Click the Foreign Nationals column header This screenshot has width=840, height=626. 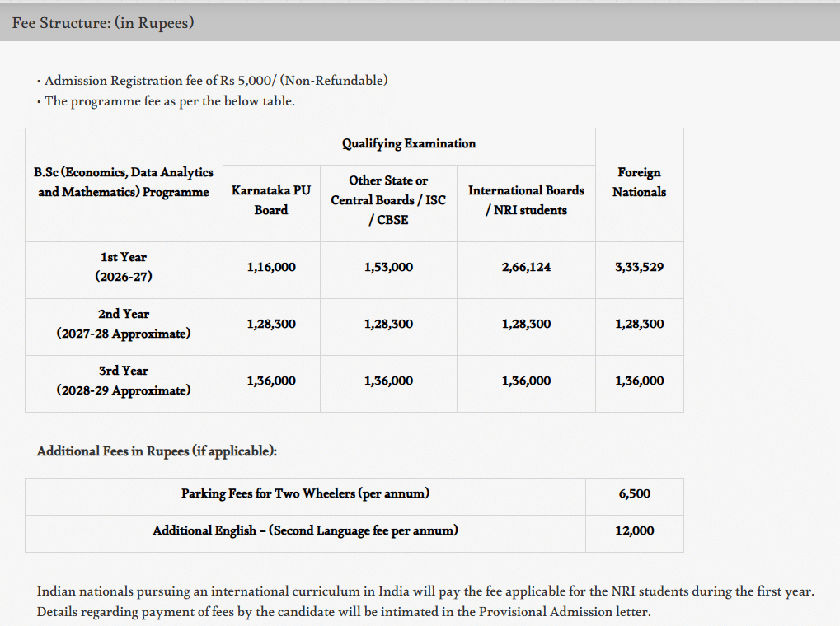(x=639, y=182)
